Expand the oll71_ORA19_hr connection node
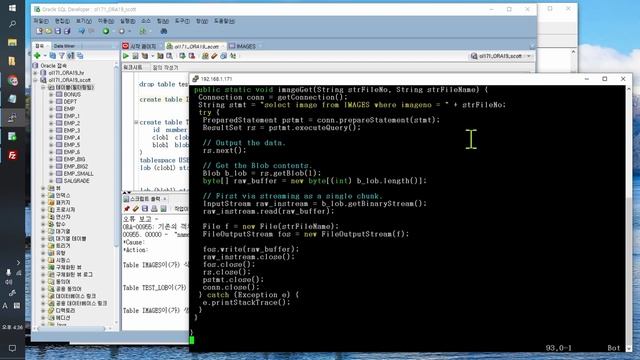Screen dimensions: 640x360 click(x=36, y=73)
